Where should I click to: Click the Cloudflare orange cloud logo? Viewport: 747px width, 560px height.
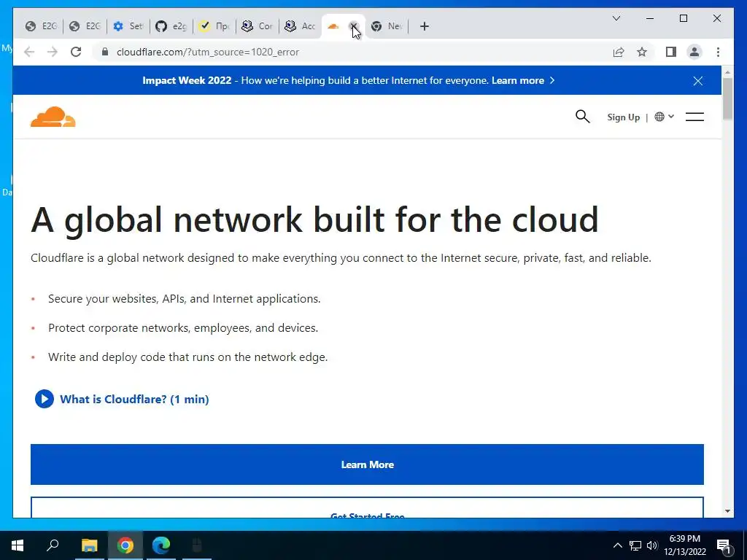click(53, 117)
